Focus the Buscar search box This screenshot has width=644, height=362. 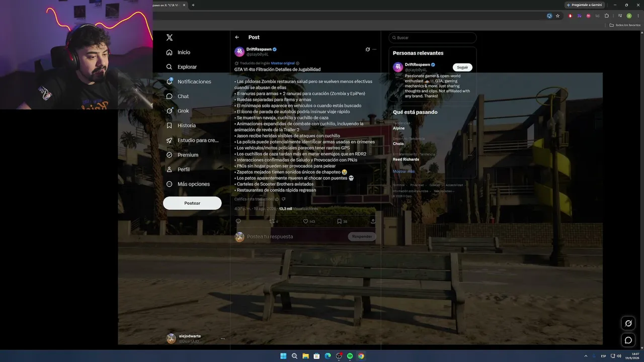(432, 38)
